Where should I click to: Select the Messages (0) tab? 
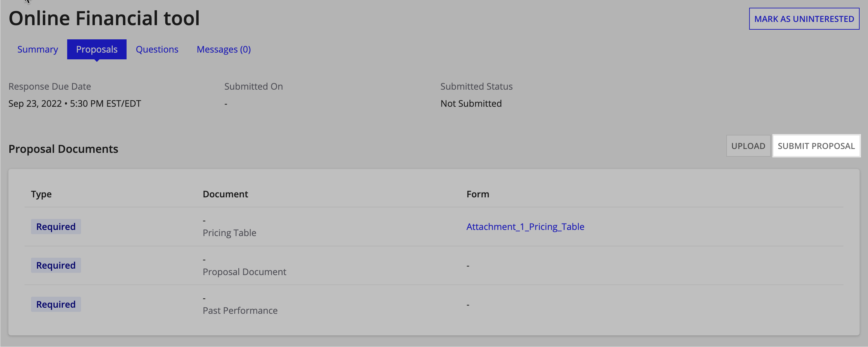tap(223, 49)
